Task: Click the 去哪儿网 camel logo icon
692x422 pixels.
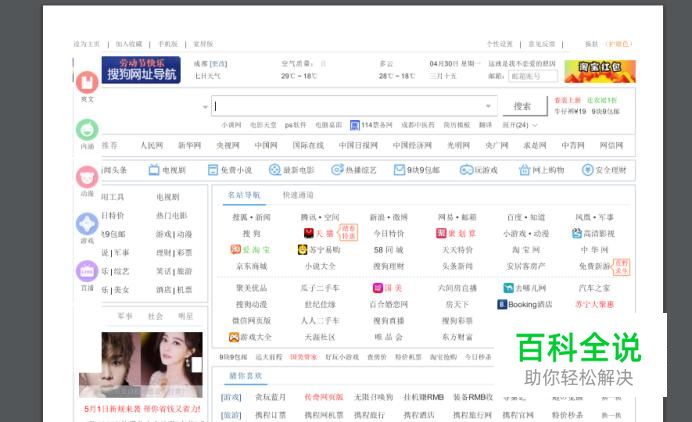Action: click(508, 288)
